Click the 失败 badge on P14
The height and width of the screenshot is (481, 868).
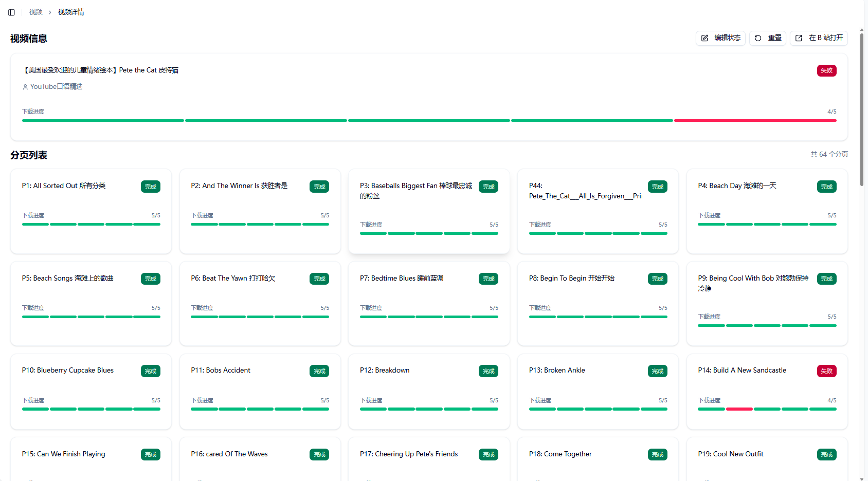[826, 371]
